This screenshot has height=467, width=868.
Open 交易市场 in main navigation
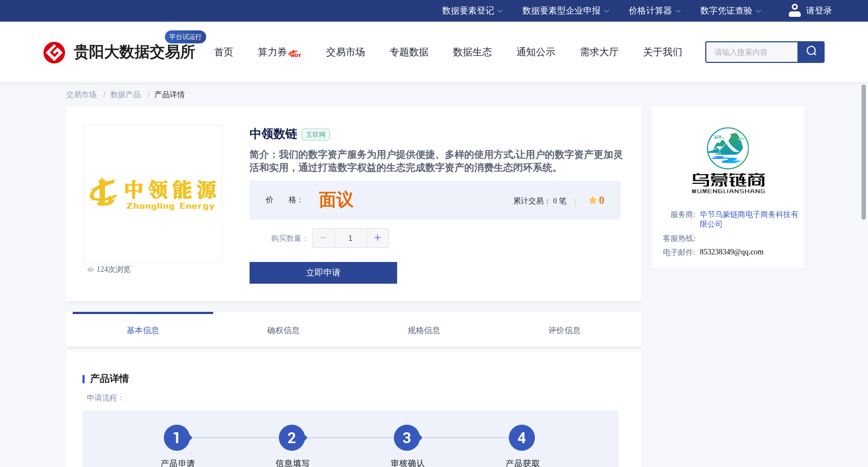click(346, 52)
